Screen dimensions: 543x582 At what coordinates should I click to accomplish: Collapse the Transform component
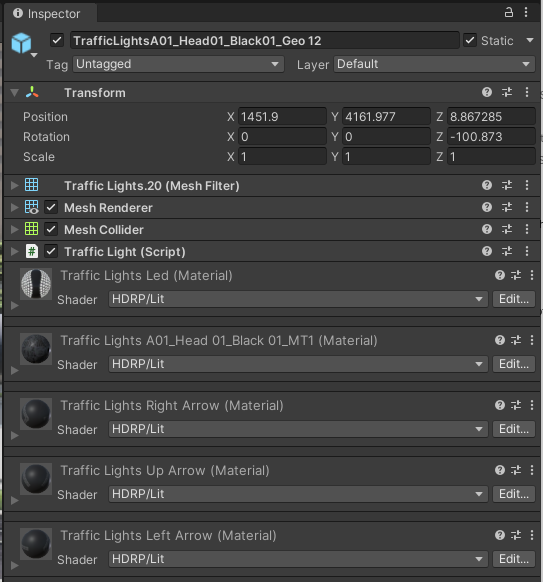click(14, 92)
